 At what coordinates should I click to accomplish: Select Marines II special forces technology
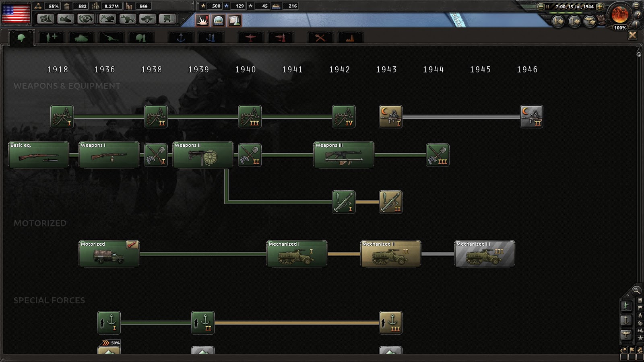coord(203,323)
